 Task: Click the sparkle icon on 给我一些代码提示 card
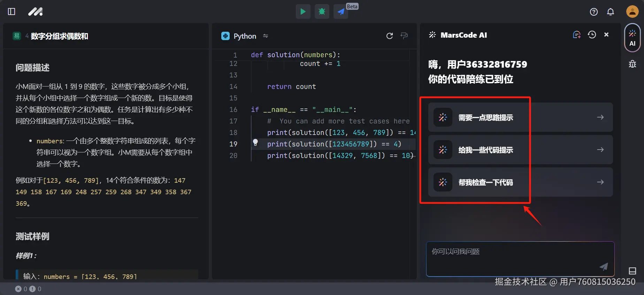443,150
